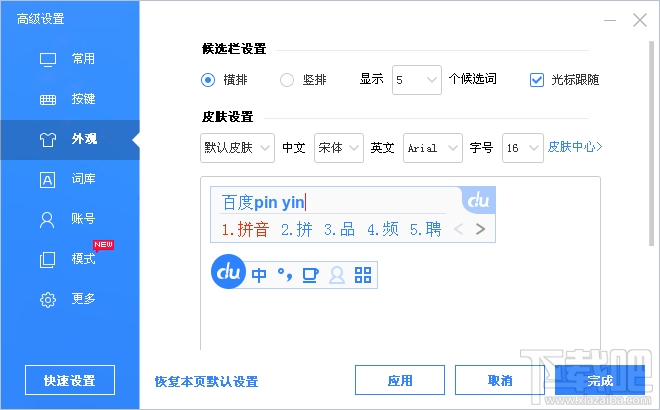Switch to the 常用 tab
This screenshot has width=660, height=410.
click(x=70, y=60)
